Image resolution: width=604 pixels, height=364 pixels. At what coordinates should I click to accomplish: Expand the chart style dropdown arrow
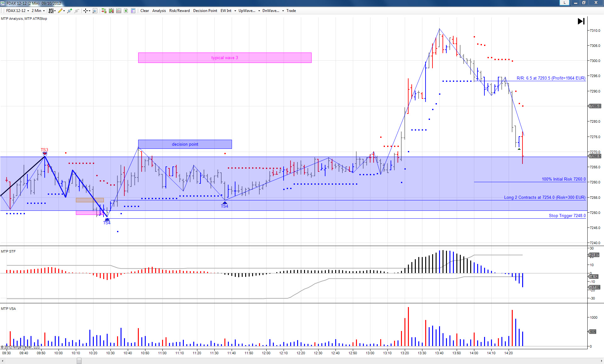pos(55,11)
